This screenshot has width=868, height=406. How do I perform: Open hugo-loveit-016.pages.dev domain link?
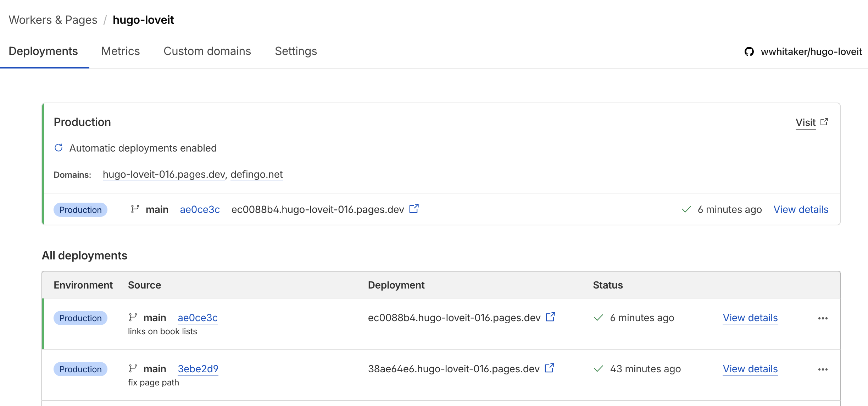coord(164,175)
